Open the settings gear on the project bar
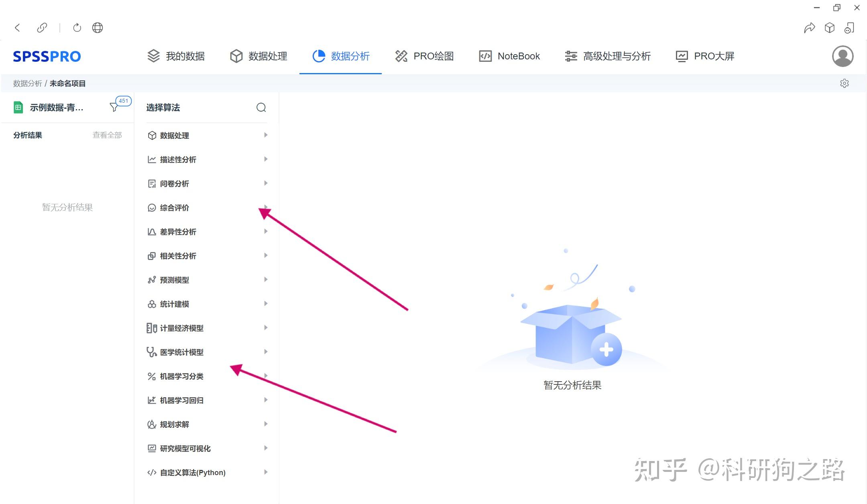 845,83
